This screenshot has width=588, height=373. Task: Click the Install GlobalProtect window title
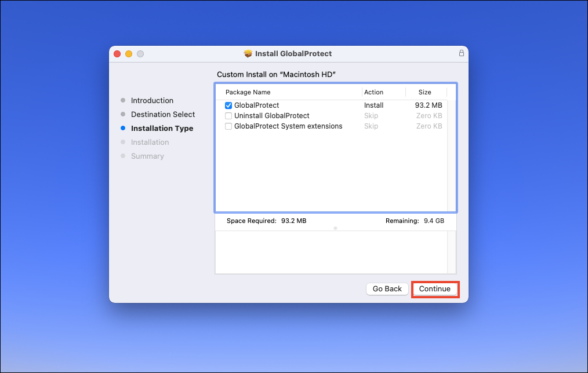(x=293, y=53)
